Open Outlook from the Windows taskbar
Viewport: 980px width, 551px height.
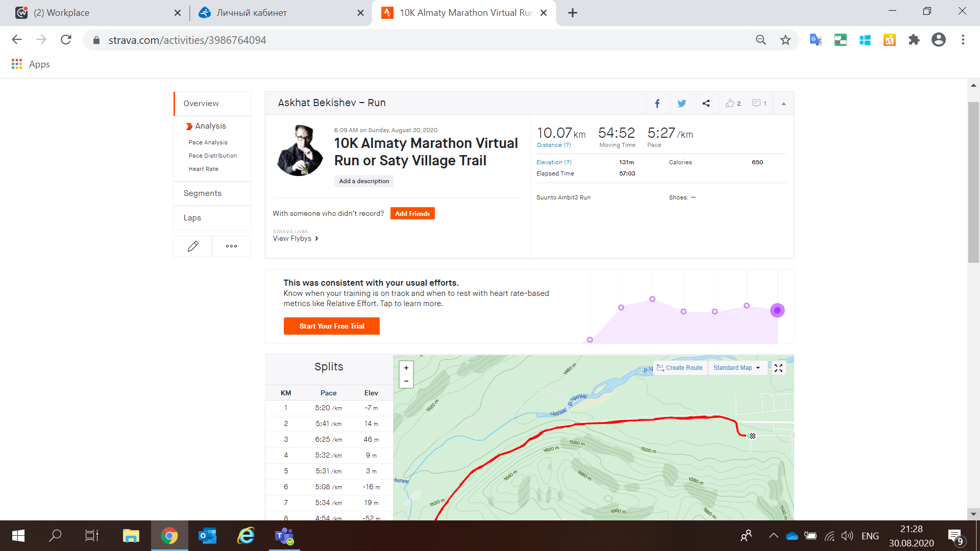(207, 536)
